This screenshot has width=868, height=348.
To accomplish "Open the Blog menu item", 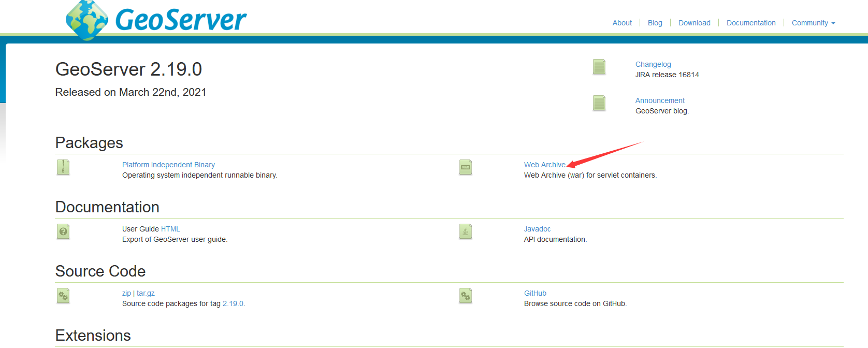I will tap(655, 23).
